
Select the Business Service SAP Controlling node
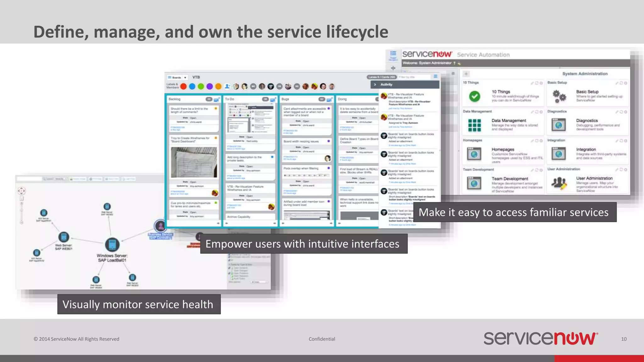coord(161,230)
